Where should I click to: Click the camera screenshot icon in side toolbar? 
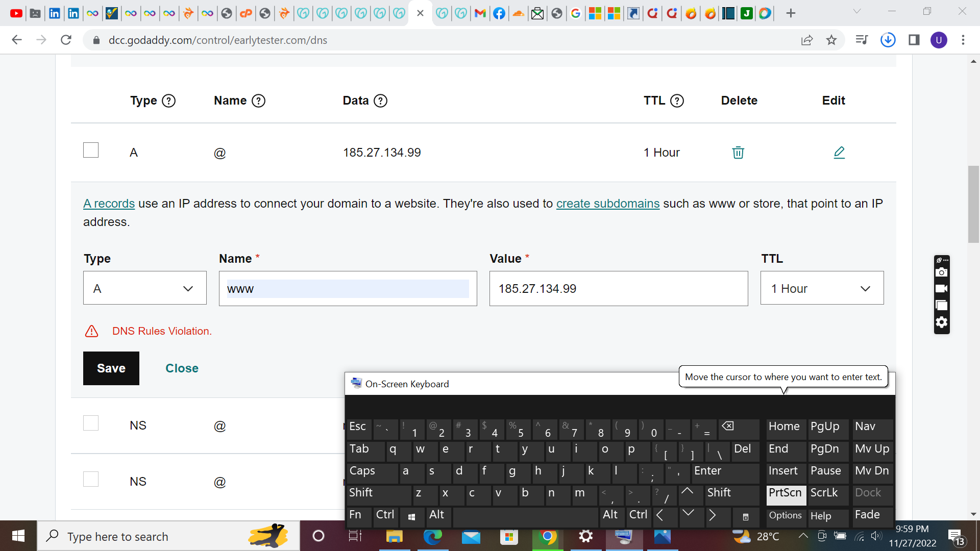pyautogui.click(x=942, y=272)
